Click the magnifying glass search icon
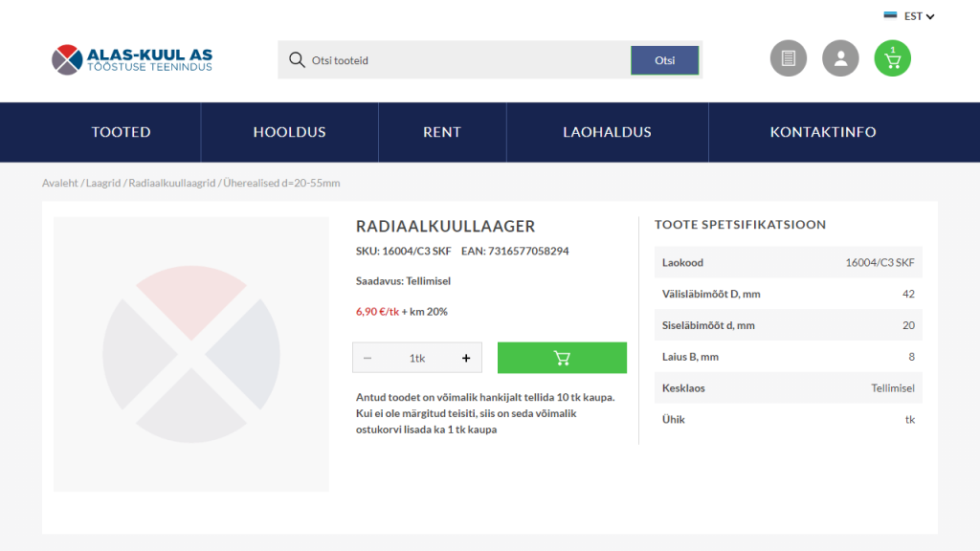The height and width of the screenshot is (551, 980). (297, 59)
